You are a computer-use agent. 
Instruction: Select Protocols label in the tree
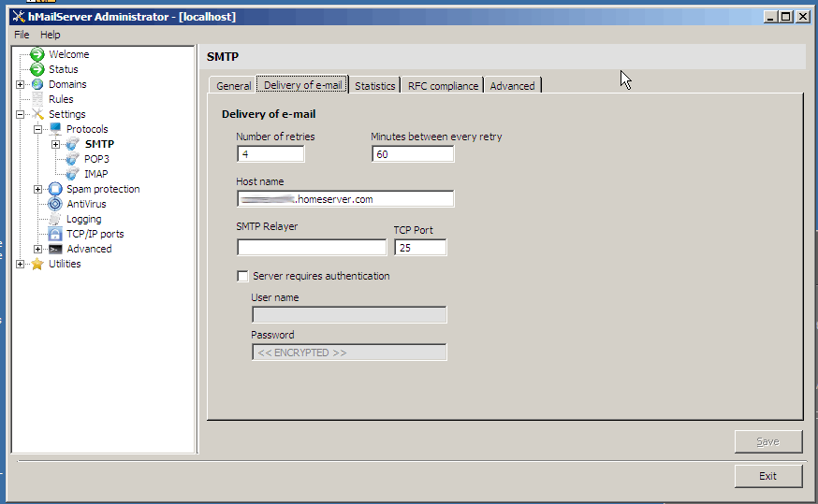(x=87, y=129)
